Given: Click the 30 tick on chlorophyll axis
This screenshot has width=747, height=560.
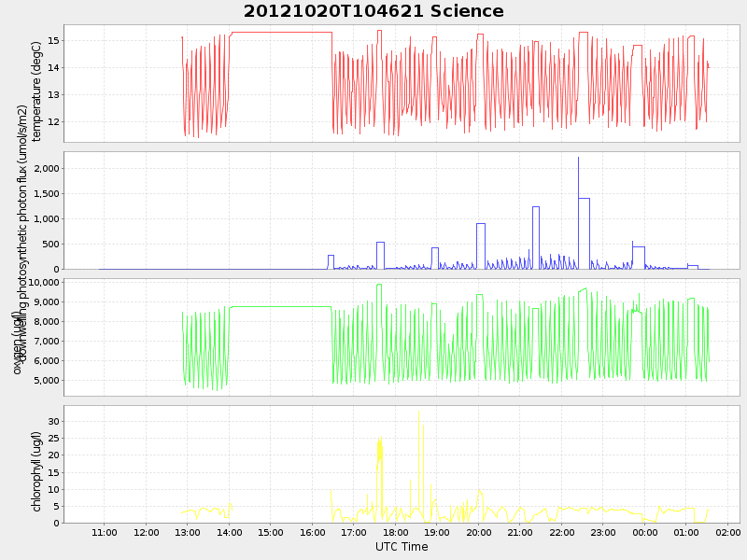Looking at the screenshot, I should 52,421.
